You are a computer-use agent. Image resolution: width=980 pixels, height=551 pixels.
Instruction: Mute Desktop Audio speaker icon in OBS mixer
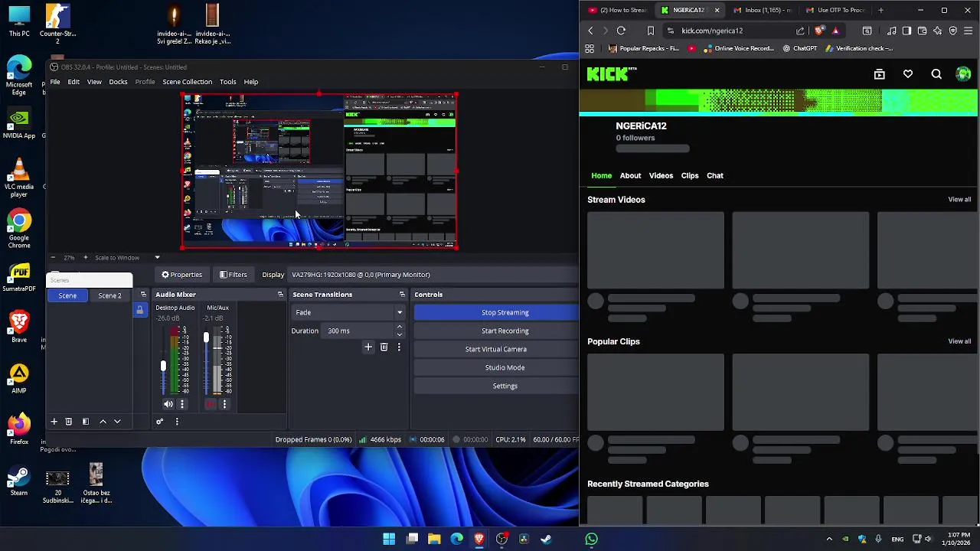(x=168, y=404)
